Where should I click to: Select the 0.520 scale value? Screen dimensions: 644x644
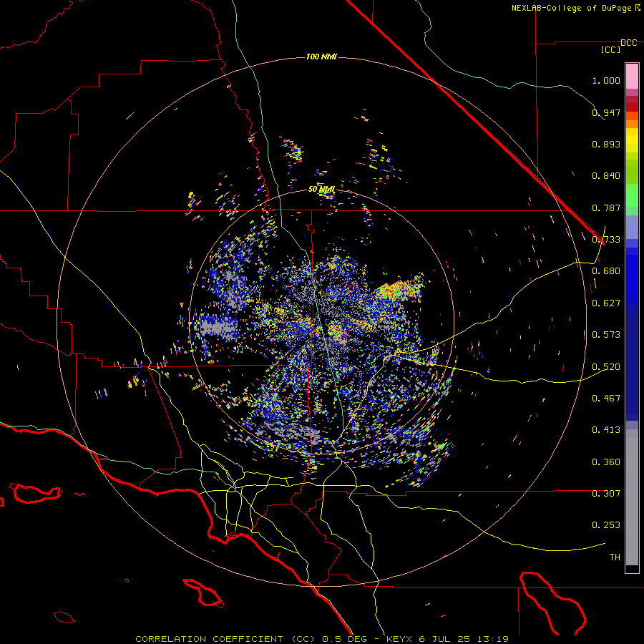pyautogui.click(x=606, y=367)
